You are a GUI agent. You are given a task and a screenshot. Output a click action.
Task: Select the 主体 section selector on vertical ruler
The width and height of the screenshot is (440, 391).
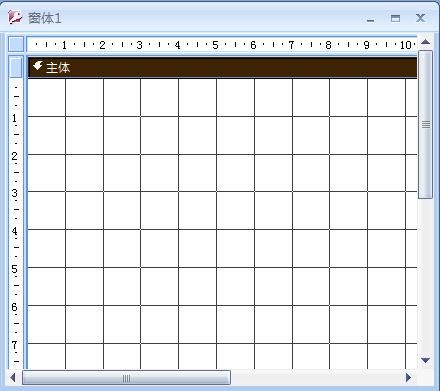[x=16, y=67]
